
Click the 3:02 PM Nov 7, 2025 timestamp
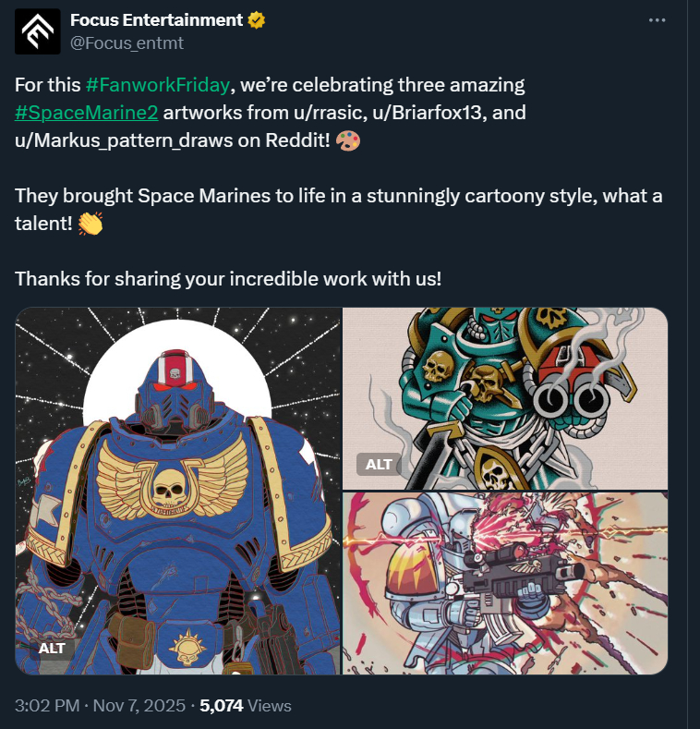(102, 706)
